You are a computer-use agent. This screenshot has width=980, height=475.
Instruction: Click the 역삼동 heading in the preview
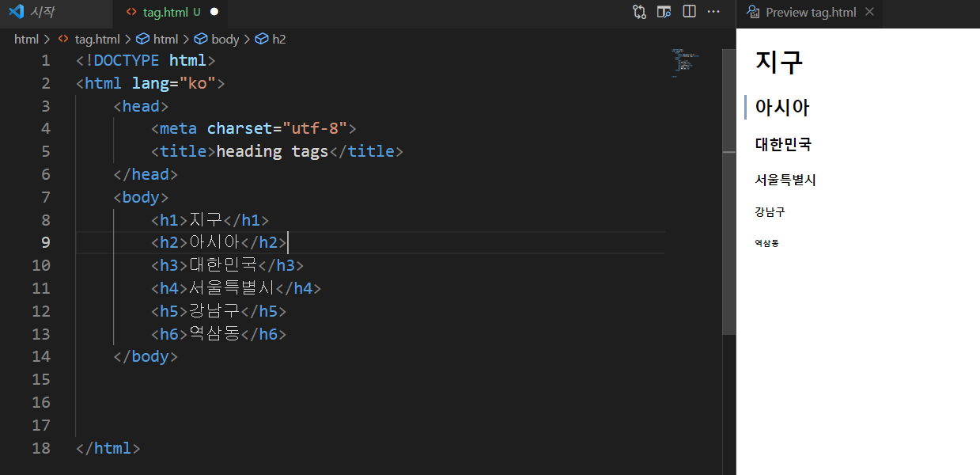pyautogui.click(x=766, y=243)
